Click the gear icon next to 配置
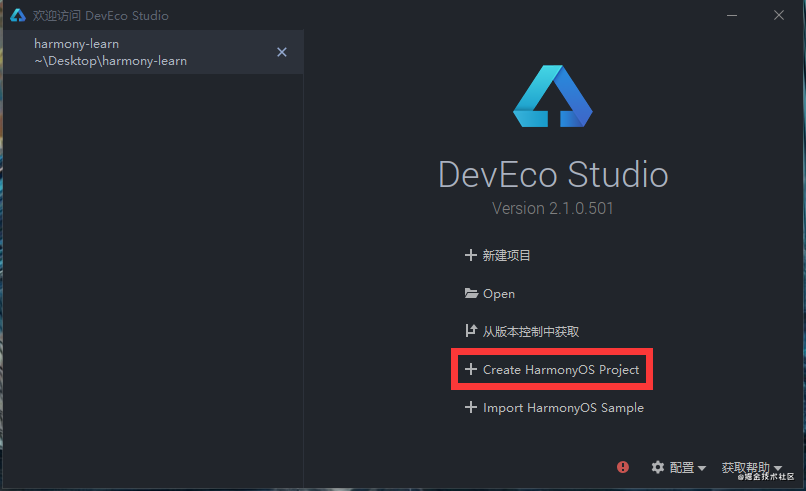 [658, 467]
